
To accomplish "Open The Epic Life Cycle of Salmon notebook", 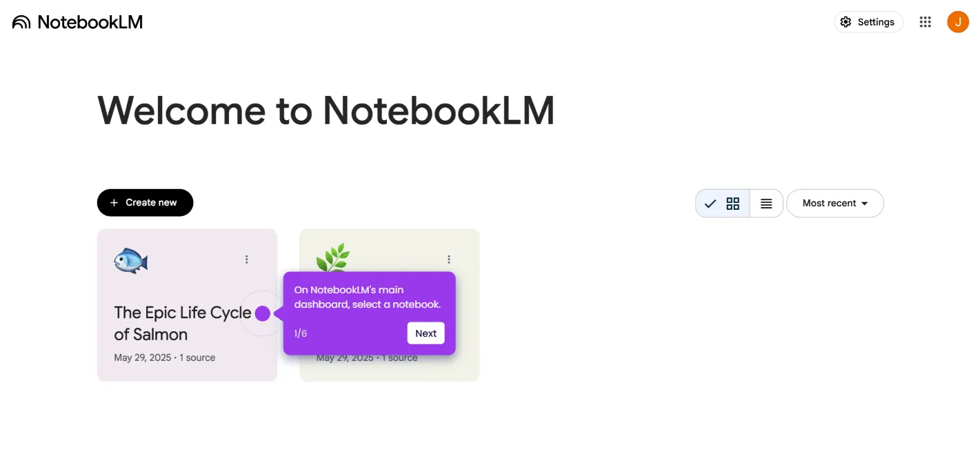I will point(187,305).
